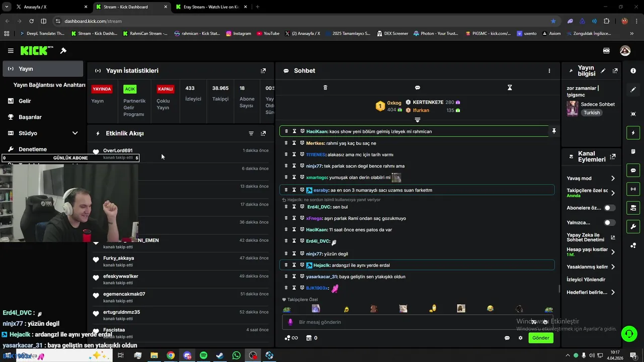
Task: Collapse the chat leaderboard with the arrow
Action: [x=418, y=120]
